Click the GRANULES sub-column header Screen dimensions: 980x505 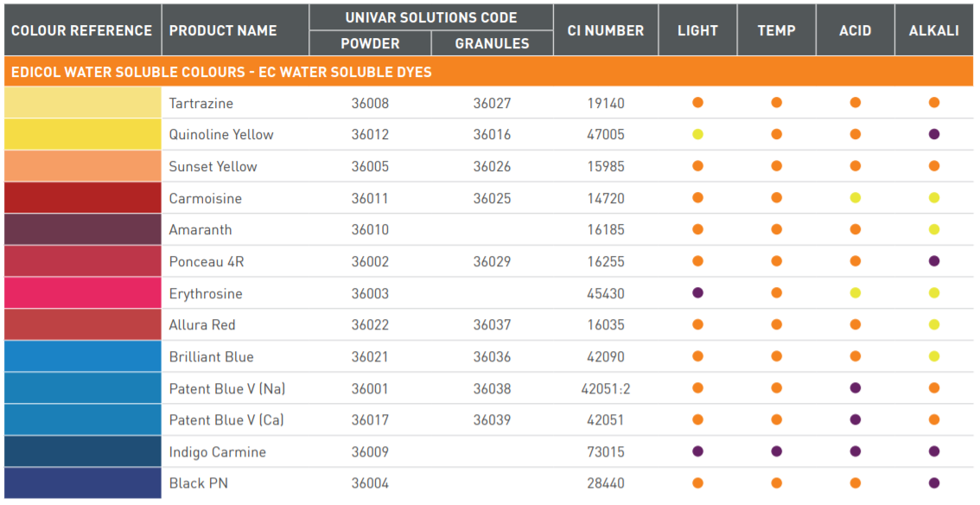click(x=492, y=44)
